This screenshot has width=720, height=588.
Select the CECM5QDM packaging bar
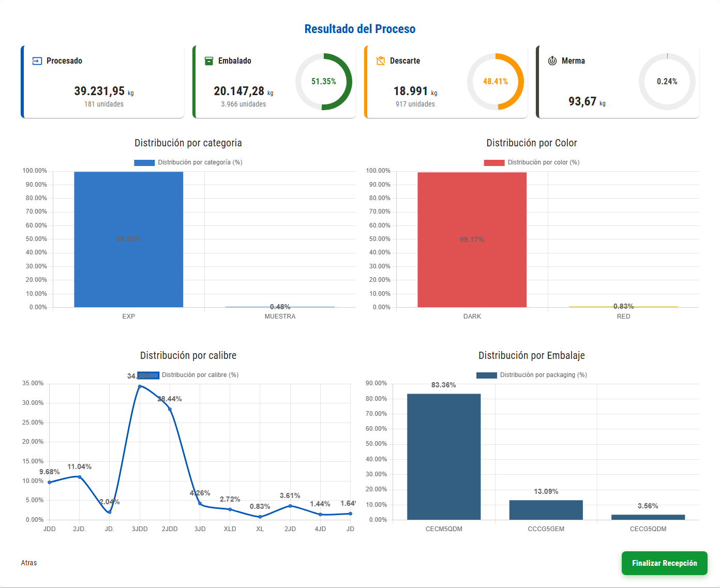click(444, 457)
